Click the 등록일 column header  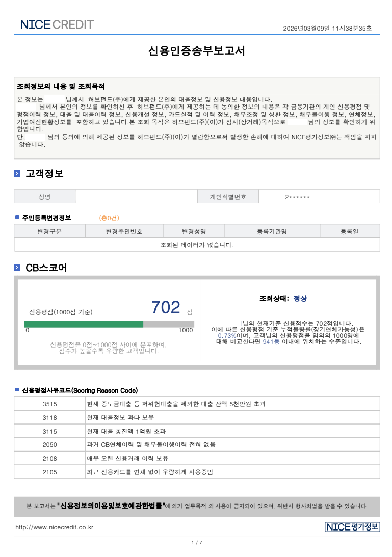(x=349, y=231)
